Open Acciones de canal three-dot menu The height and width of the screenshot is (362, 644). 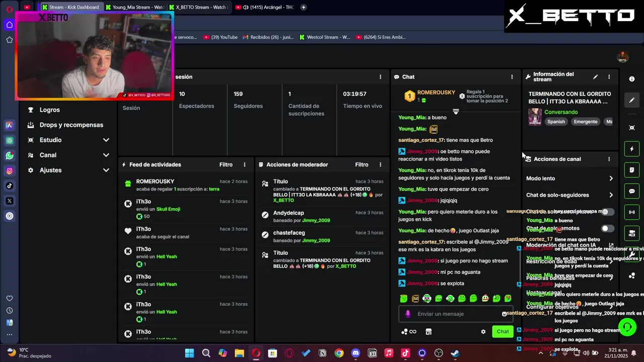(609, 159)
